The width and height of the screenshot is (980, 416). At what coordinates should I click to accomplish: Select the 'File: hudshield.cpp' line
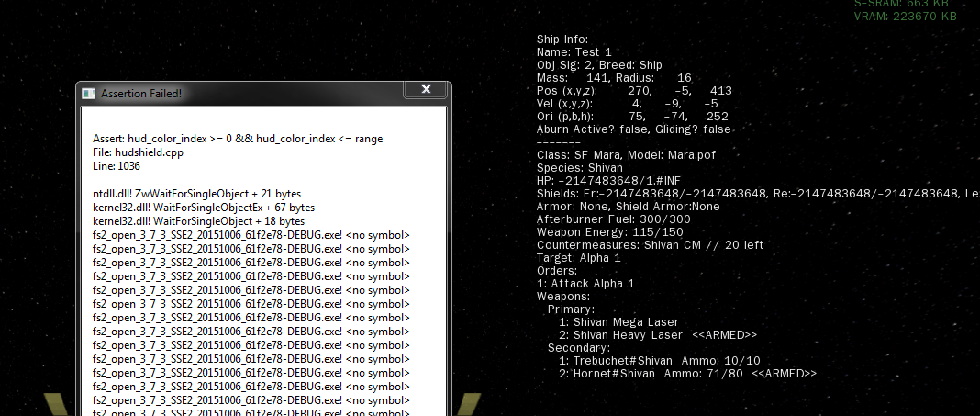tap(138, 152)
